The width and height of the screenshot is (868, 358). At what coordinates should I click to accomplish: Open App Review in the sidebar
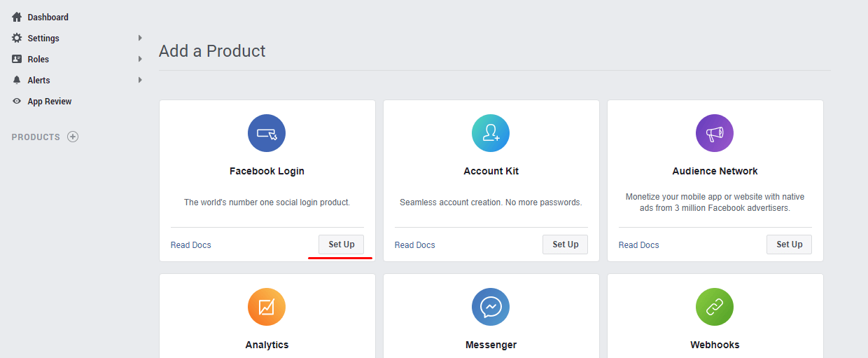[x=49, y=102]
